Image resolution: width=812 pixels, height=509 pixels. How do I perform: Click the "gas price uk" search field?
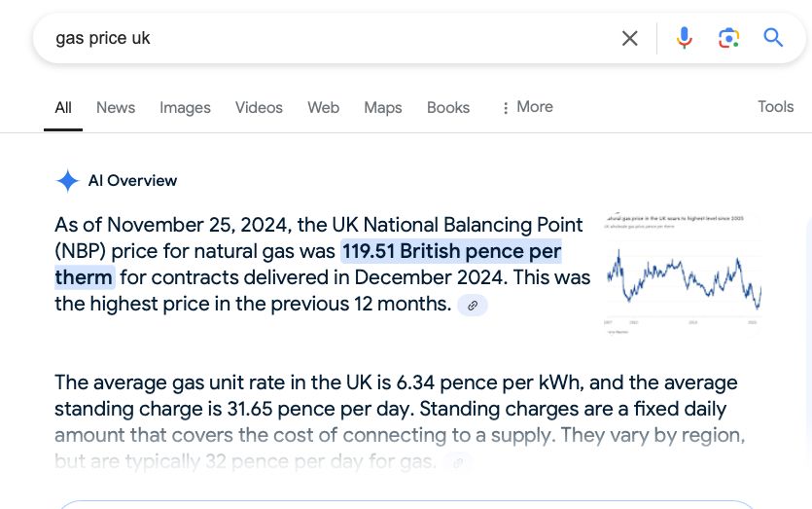321,38
